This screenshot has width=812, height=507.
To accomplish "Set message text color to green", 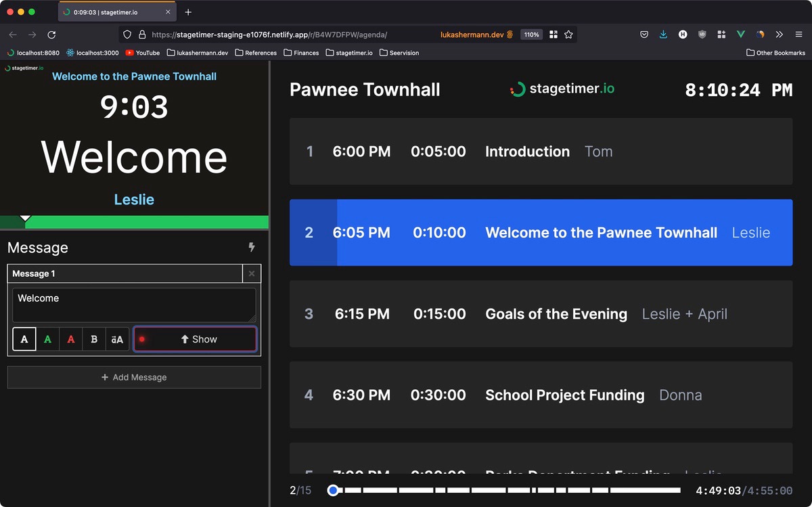I will point(47,339).
